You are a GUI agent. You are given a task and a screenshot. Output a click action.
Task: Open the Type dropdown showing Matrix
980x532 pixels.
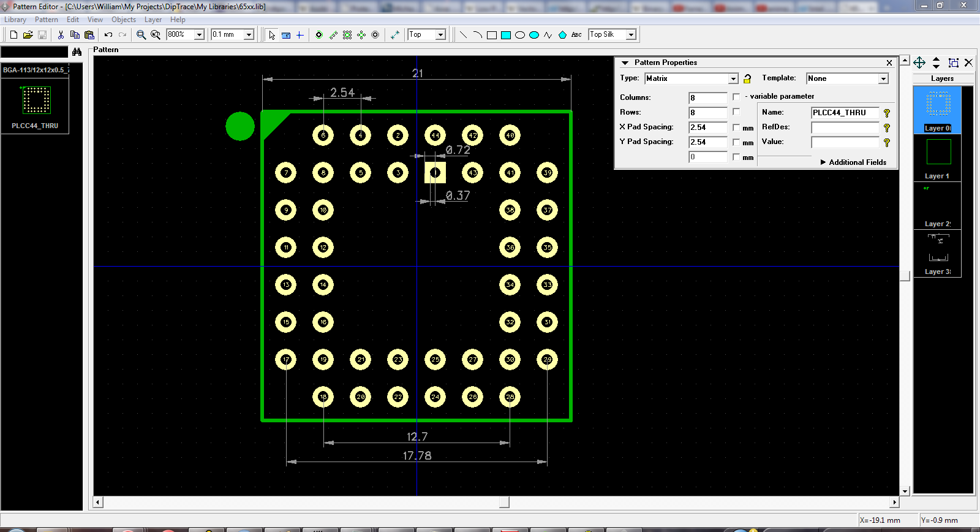point(733,78)
